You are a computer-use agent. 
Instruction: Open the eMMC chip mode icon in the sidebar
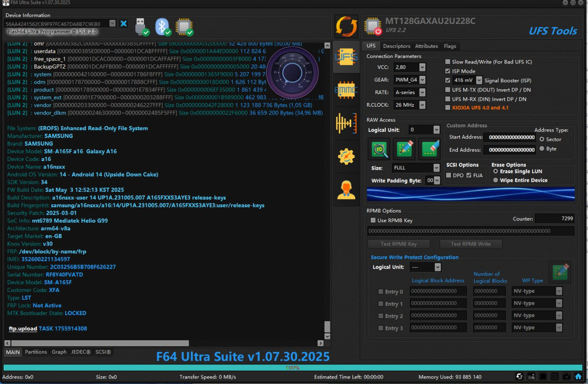click(346, 90)
